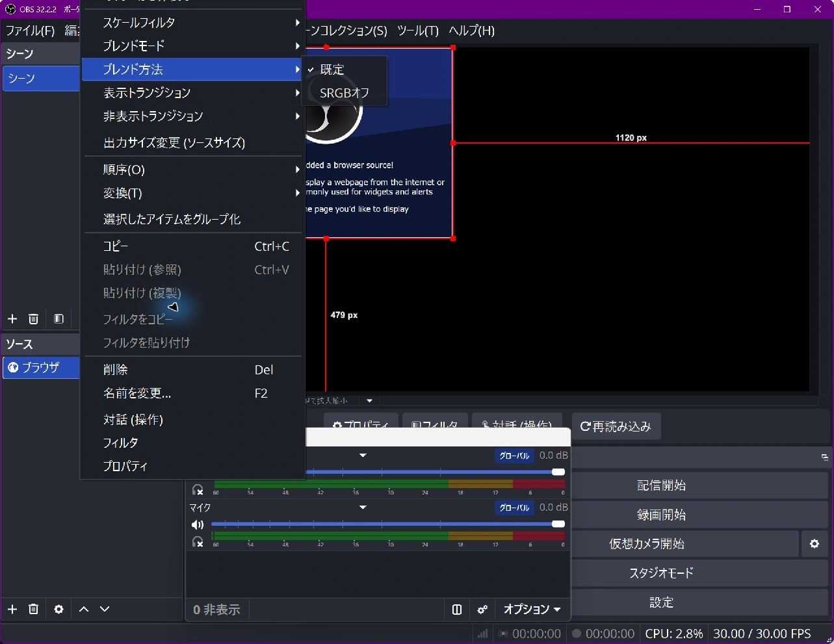Screen dimensions: 834x644
Task: Open ファイル(F) menu
Action: pos(30,31)
